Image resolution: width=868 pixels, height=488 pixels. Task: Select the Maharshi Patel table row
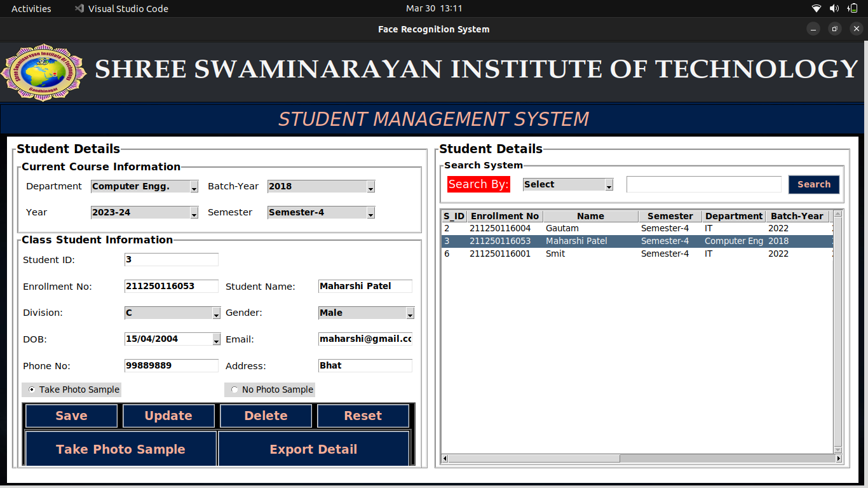pyautogui.click(x=637, y=241)
